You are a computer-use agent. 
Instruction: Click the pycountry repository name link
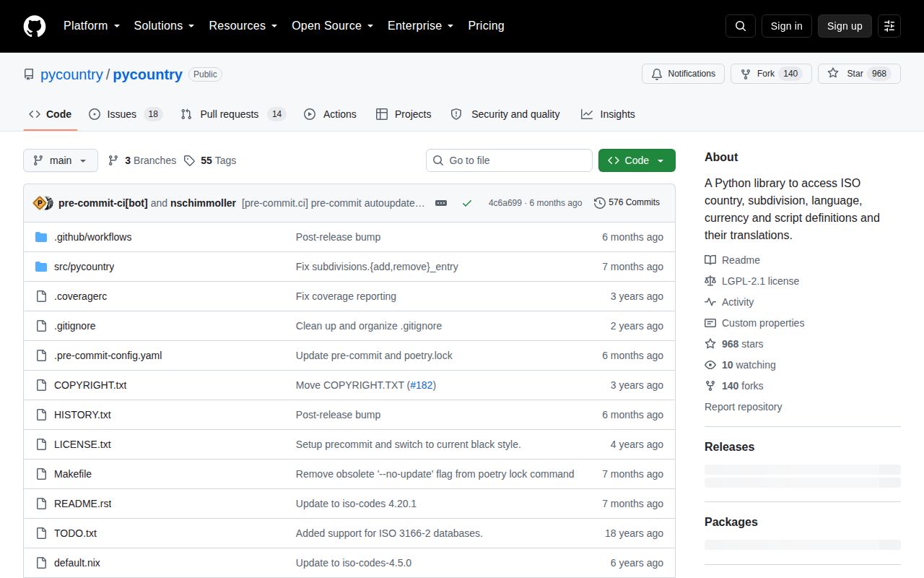(x=147, y=74)
